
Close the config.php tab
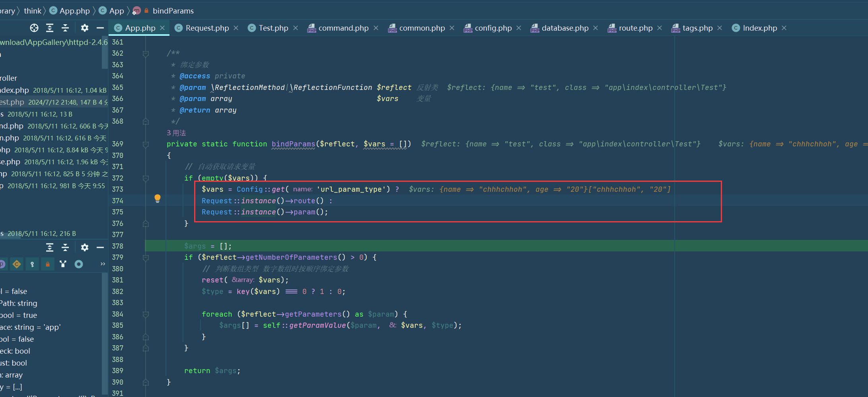click(x=519, y=28)
